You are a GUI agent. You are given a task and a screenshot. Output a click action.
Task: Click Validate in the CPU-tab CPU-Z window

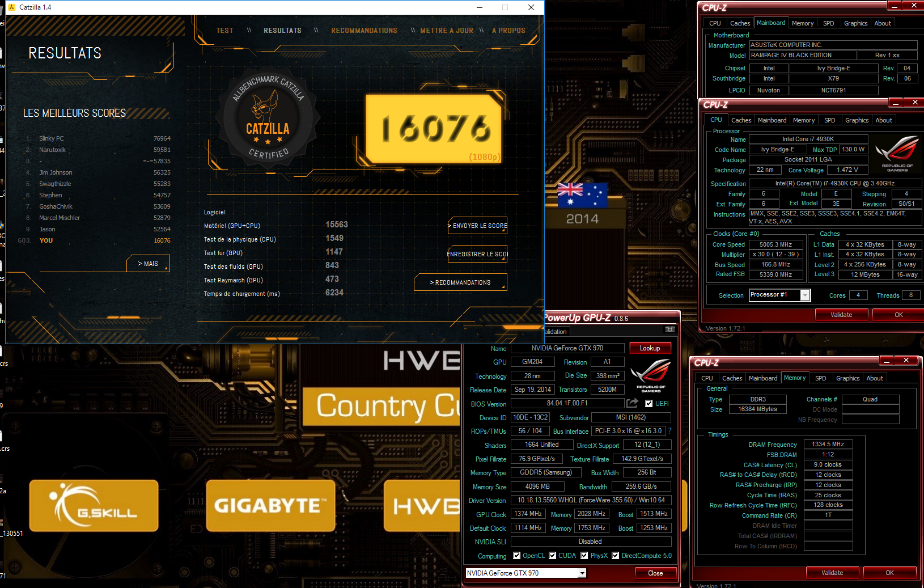[x=841, y=315]
